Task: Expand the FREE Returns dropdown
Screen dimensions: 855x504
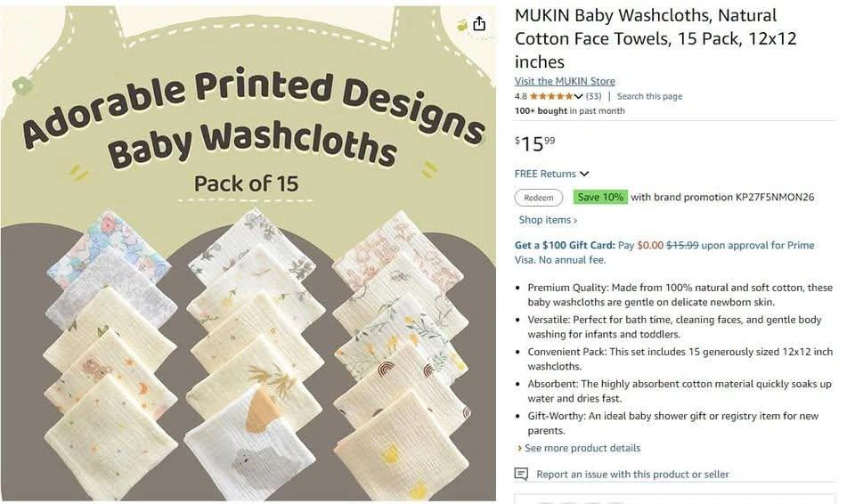Action: point(584,174)
